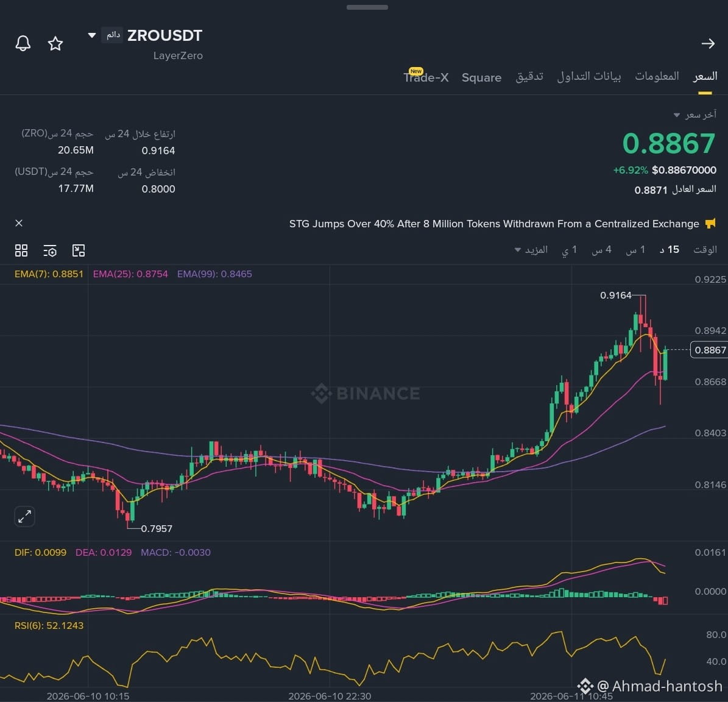Tap the top sheet drag handle
728x702 pixels.
pyautogui.click(x=367, y=7)
